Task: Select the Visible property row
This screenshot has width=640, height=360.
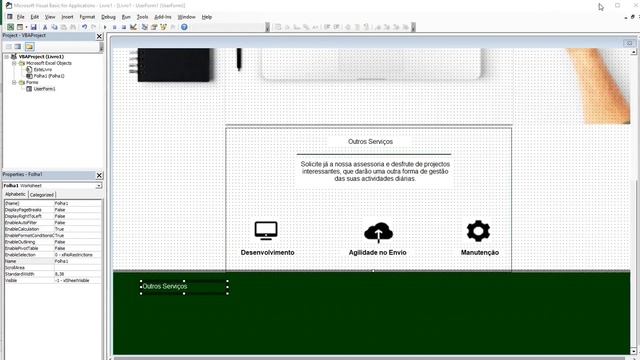Action: (x=53, y=280)
